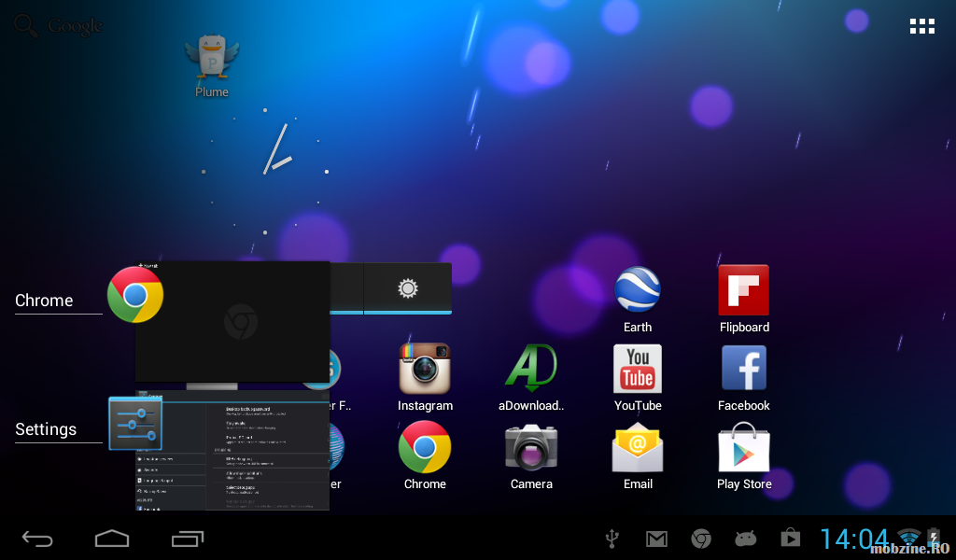Tap the Recent apps button

pyautogui.click(x=188, y=539)
